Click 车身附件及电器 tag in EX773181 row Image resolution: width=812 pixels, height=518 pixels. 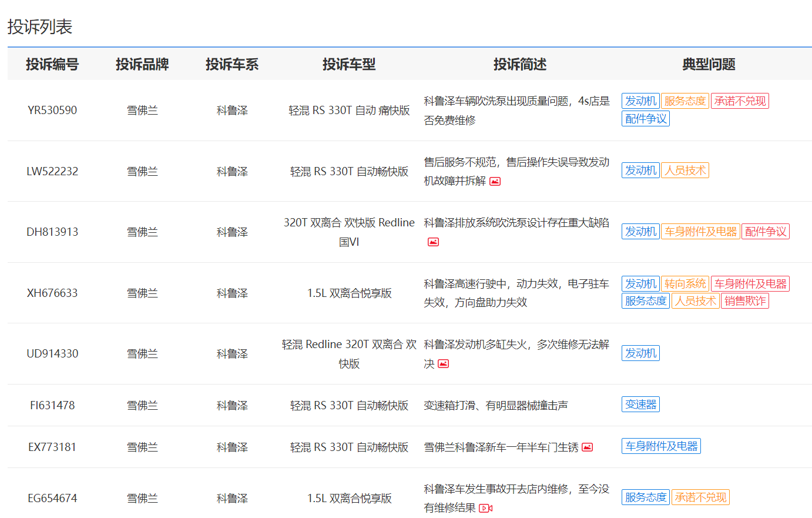[661, 446]
